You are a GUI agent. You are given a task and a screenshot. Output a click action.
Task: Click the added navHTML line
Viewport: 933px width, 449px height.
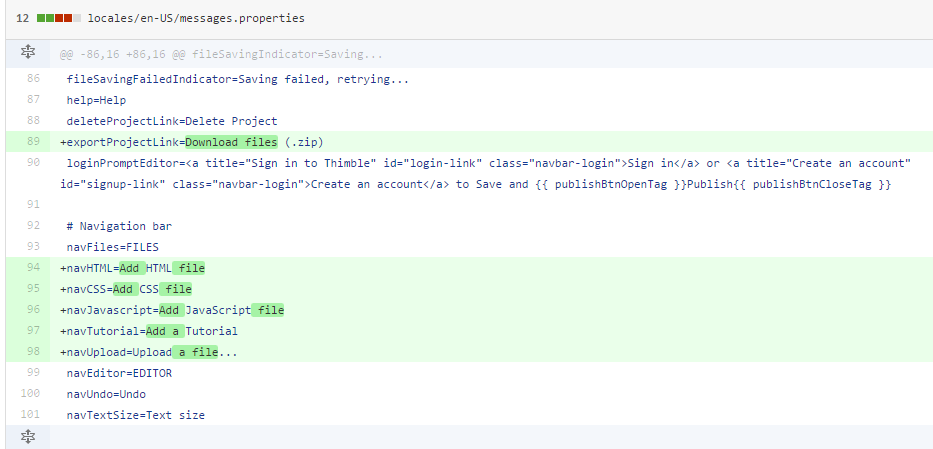pyautogui.click(x=132, y=268)
